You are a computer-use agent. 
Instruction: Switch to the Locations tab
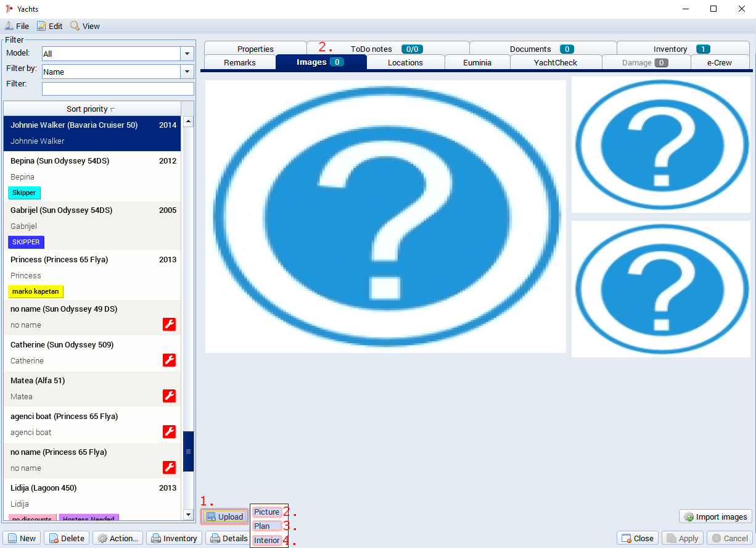(405, 62)
